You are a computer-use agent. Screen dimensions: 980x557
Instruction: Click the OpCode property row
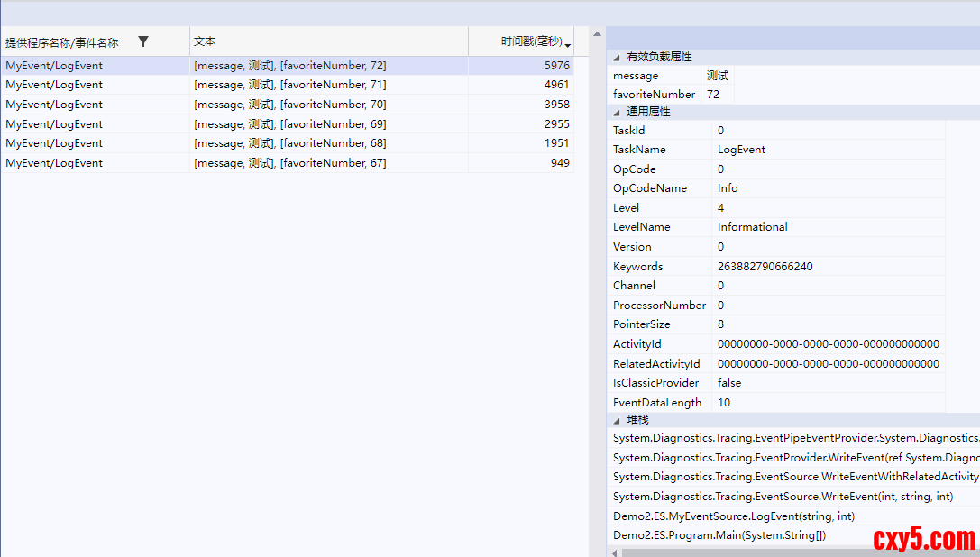(777, 169)
